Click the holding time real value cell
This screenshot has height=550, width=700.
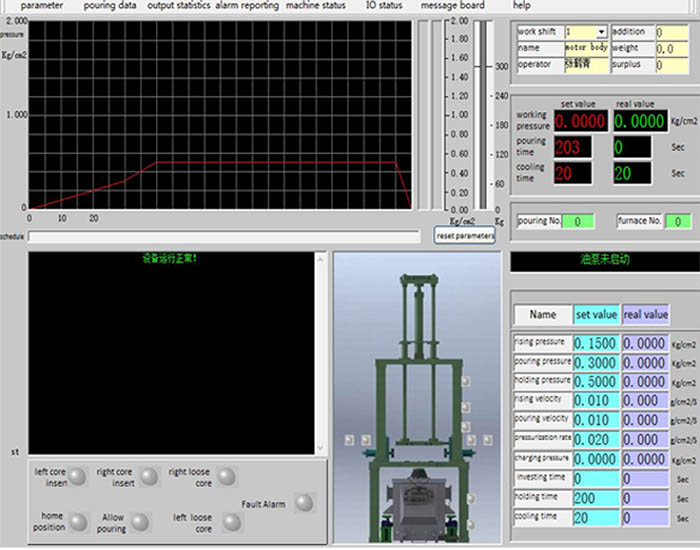tap(645, 498)
